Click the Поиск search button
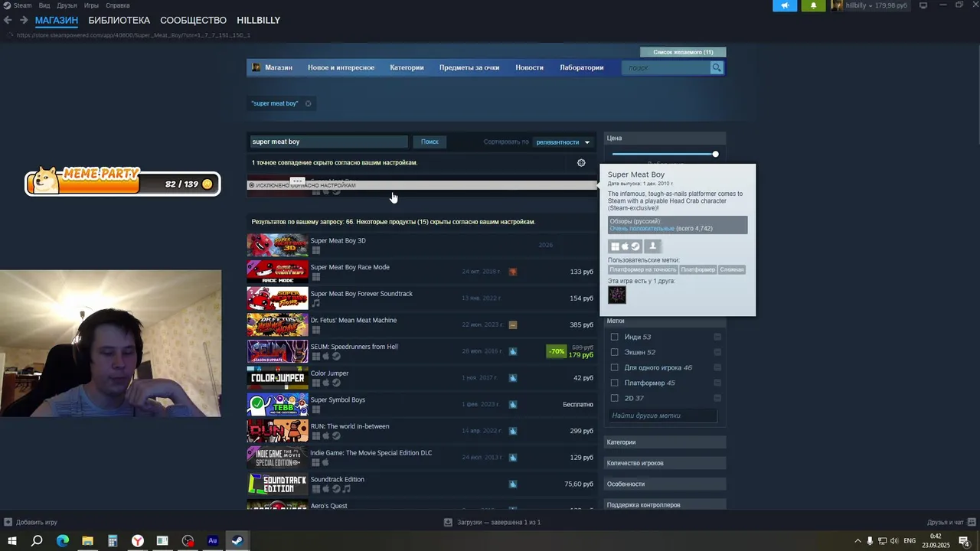Image resolution: width=980 pixels, height=551 pixels. (x=430, y=142)
